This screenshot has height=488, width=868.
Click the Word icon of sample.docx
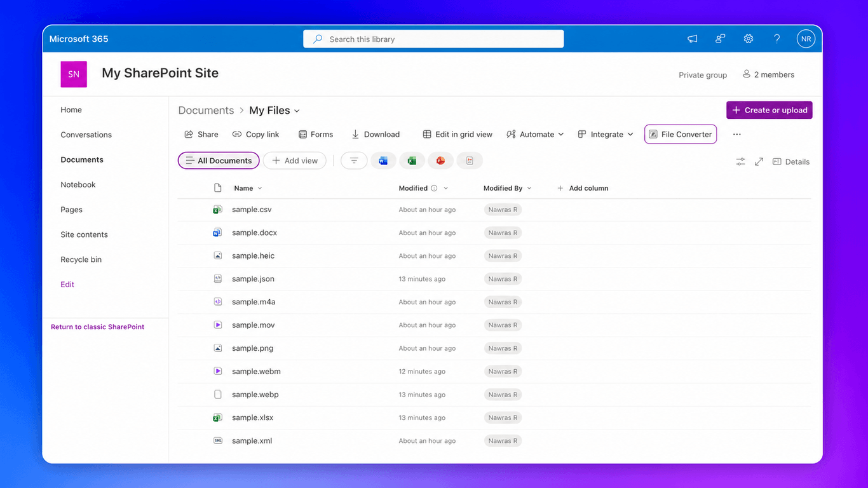[217, 233]
